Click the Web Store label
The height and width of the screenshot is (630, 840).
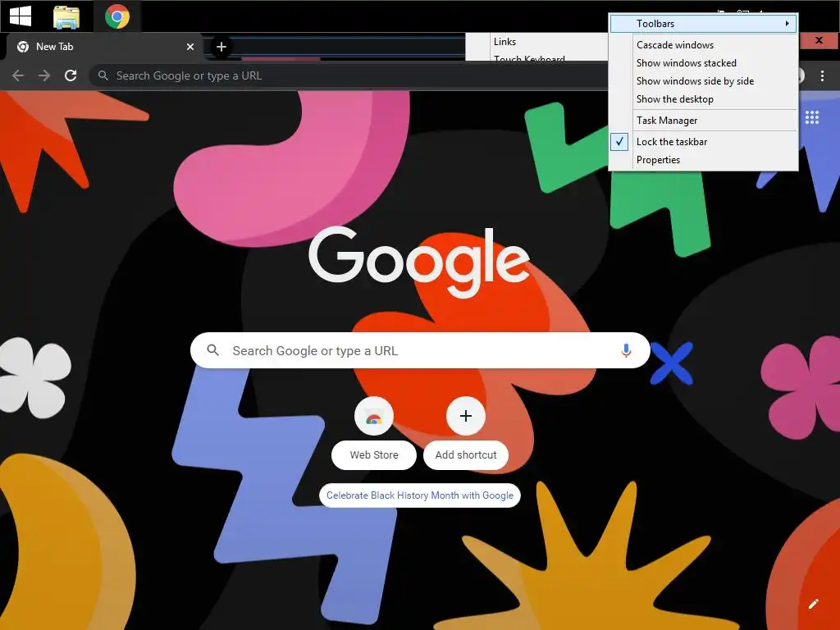coord(374,454)
